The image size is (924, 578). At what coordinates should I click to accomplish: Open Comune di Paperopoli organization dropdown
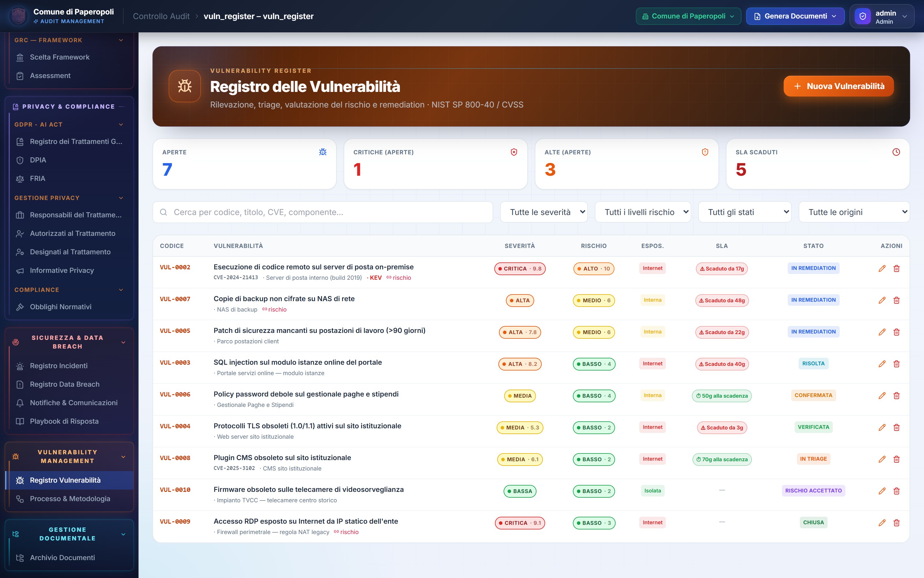[688, 16]
